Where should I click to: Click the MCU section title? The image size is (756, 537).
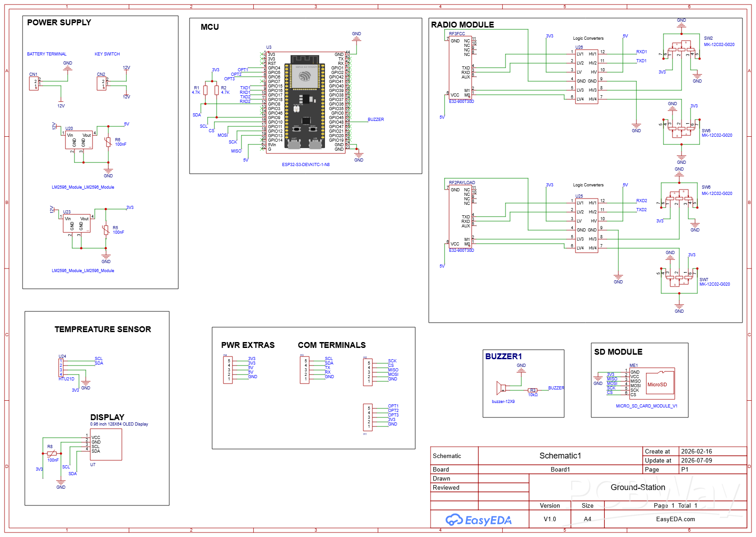210,27
